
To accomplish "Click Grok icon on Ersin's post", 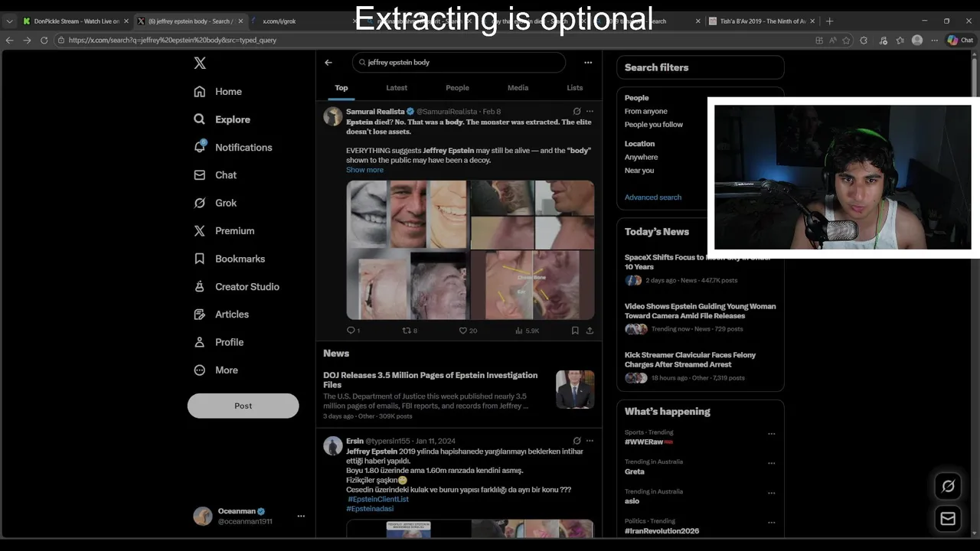I will [x=577, y=441].
